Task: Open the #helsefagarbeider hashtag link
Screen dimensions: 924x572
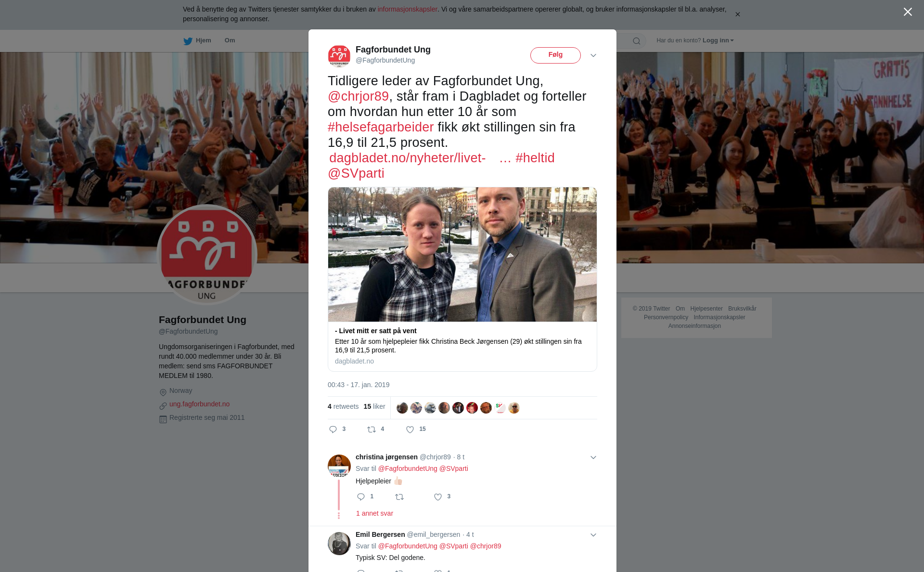Action: pyautogui.click(x=381, y=127)
